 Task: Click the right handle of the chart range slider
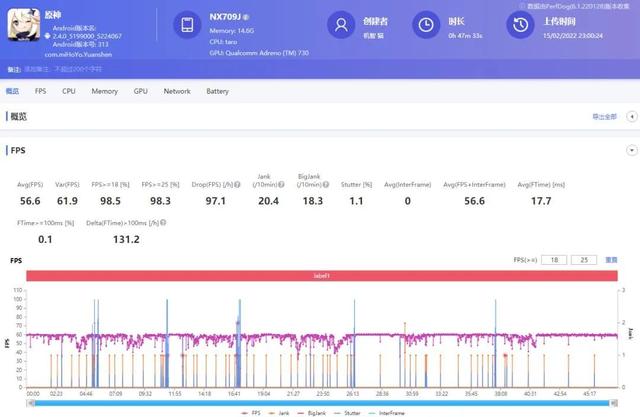coord(613,403)
